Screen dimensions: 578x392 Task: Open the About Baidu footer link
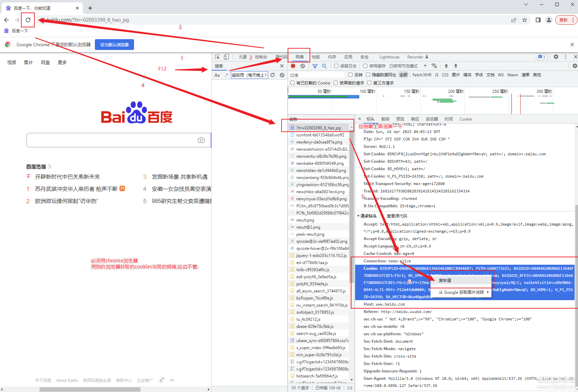[x=67, y=380]
